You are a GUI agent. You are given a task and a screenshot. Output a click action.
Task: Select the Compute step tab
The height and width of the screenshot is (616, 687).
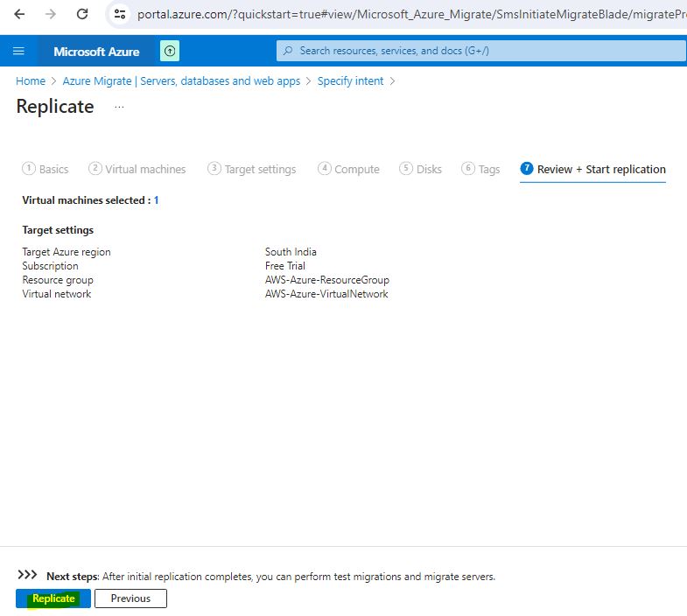pyautogui.click(x=349, y=169)
